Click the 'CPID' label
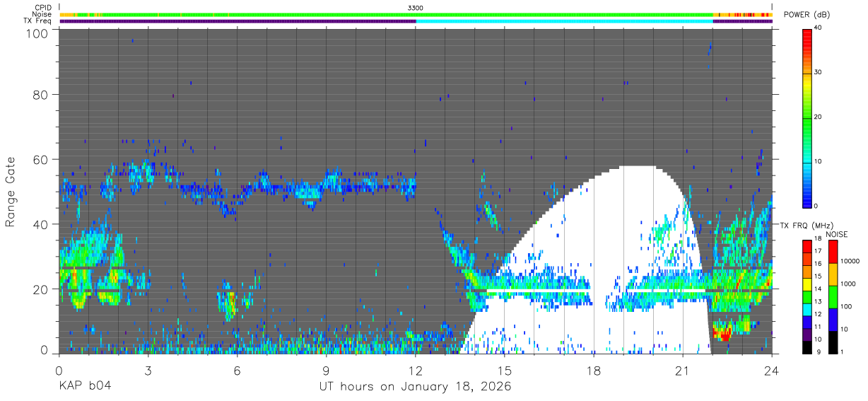 (43, 7)
